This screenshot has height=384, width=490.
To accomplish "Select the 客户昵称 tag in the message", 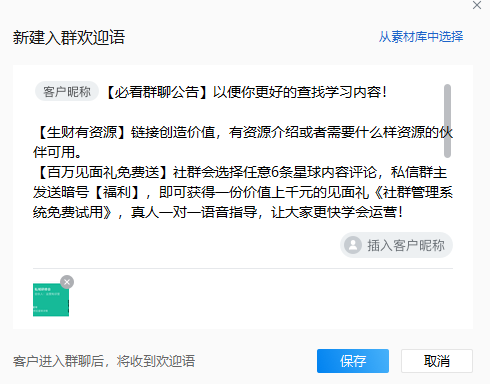I will click(67, 91).
